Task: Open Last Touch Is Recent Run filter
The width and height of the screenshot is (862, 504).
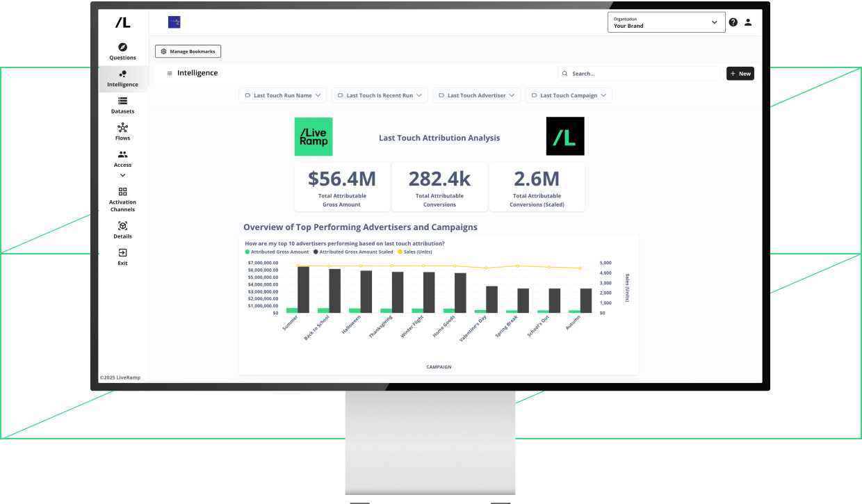Action: (x=380, y=95)
